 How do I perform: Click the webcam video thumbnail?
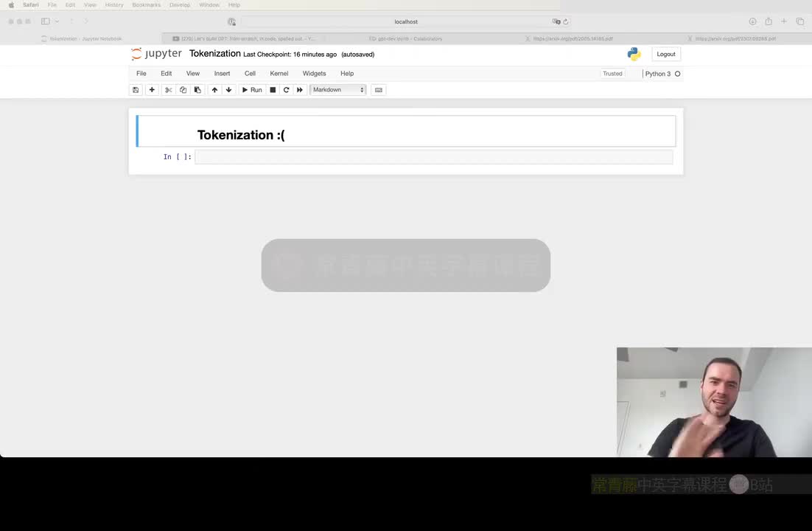coord(714,402)
